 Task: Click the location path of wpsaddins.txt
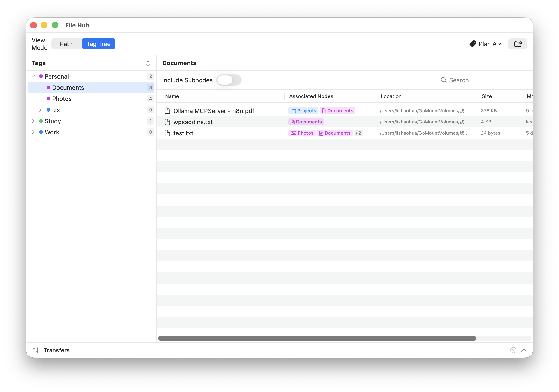pyautogui.click(x=424, y=122)
